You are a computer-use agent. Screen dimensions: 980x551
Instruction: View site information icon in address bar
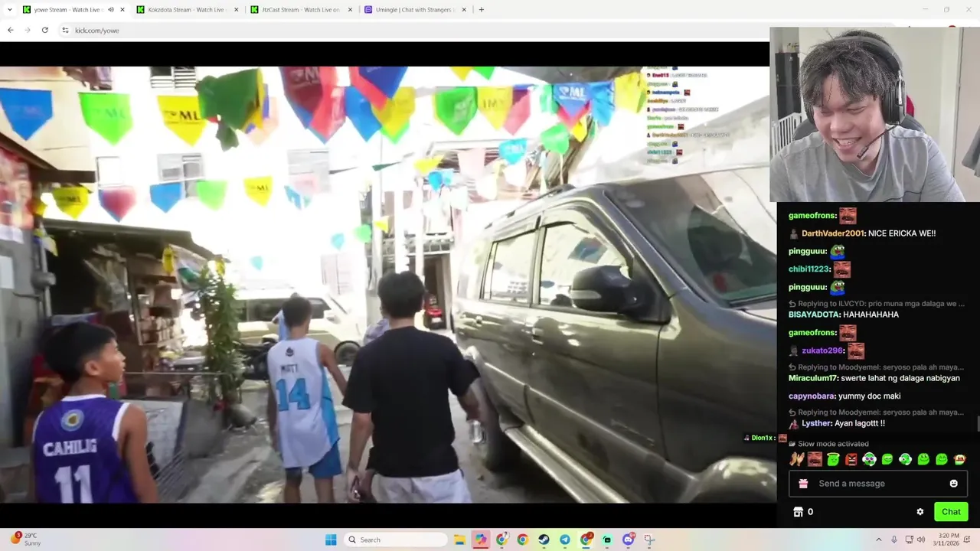(66, 30)
